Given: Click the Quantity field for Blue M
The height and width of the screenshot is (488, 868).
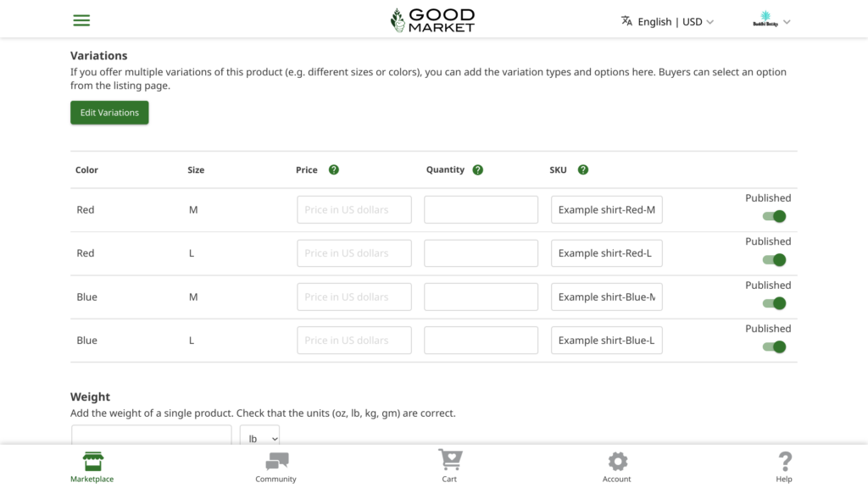Looking at the screenshot, I should coord(481,297).
